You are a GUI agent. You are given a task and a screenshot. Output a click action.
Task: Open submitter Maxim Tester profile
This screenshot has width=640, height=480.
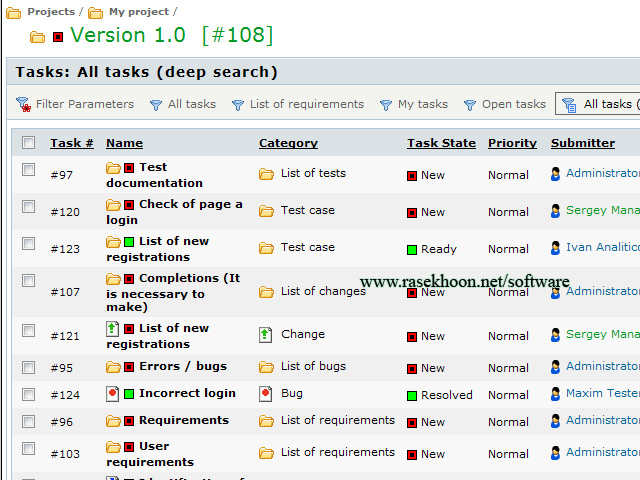[x=602, y=393]
